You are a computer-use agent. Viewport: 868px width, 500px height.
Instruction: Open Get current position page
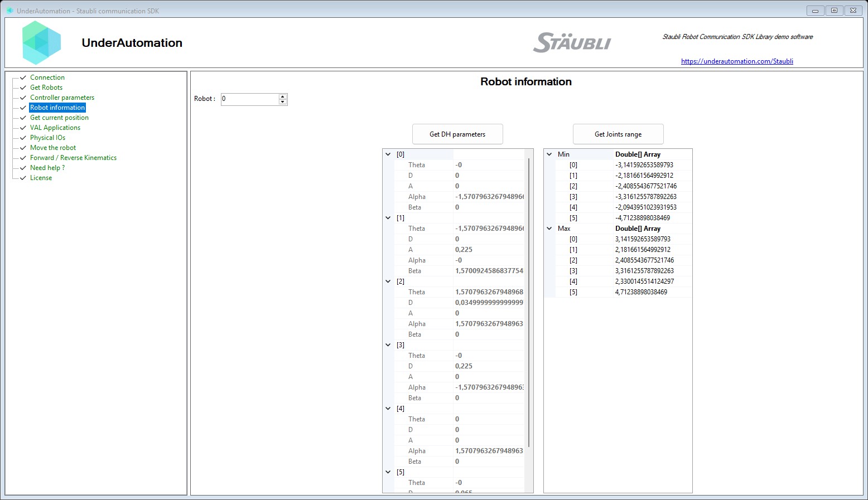pyautogui.click(x=59, y=118)
